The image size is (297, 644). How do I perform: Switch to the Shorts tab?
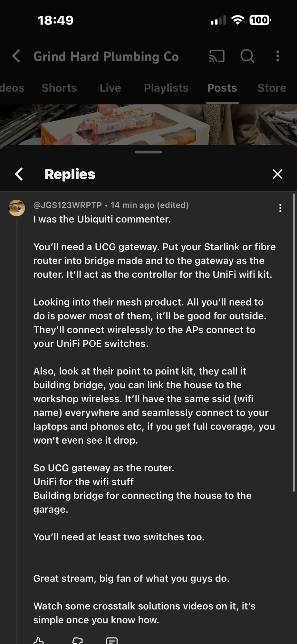click(59, 88)
